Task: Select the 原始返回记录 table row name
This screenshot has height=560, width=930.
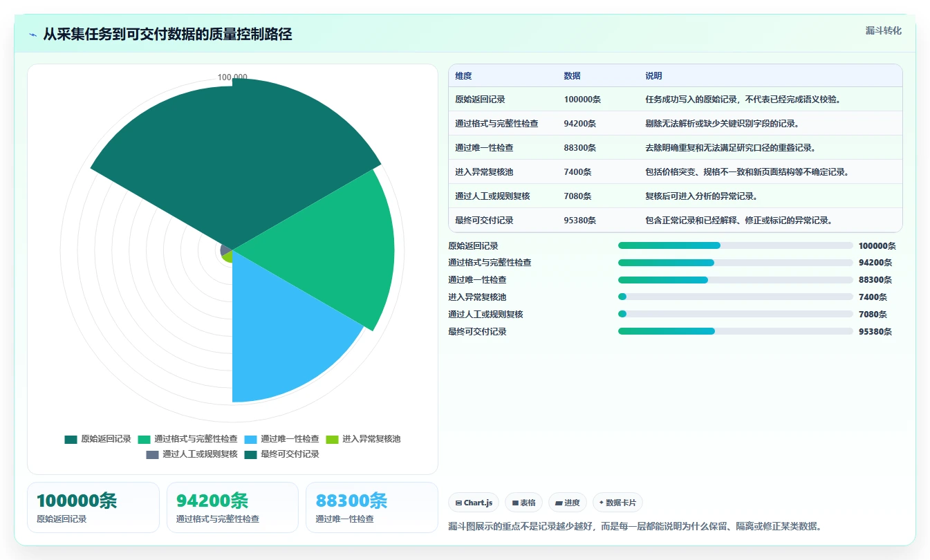Action: 480,100
